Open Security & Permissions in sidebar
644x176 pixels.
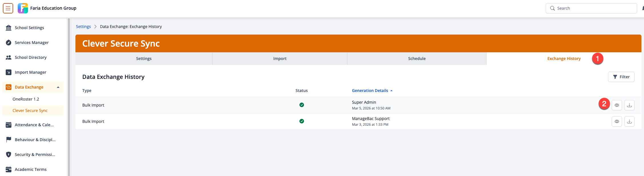(35, 155)
